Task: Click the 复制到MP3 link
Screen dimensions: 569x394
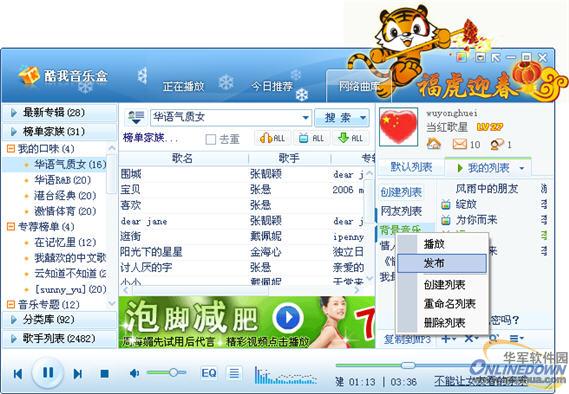Action: [407, 339]
